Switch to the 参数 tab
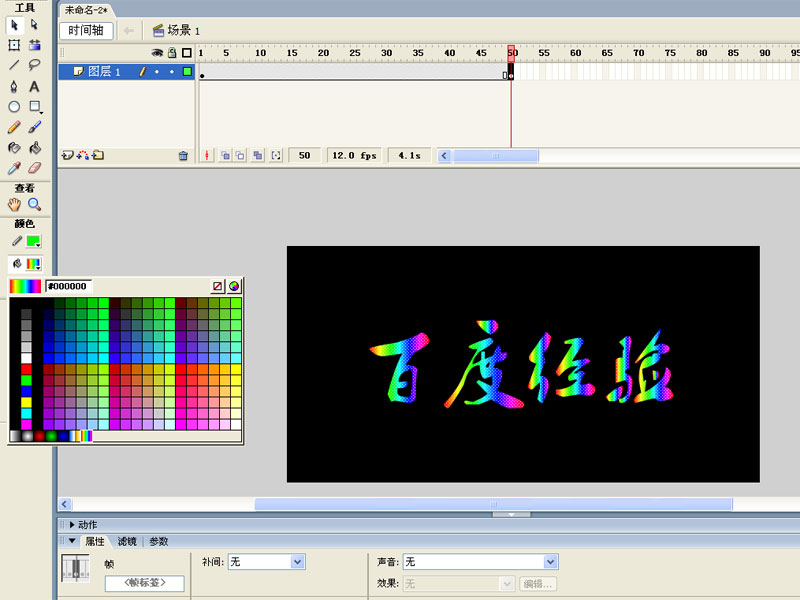This screenshot has height=600, width=800. pyautogui.click(x=159, y=541)
